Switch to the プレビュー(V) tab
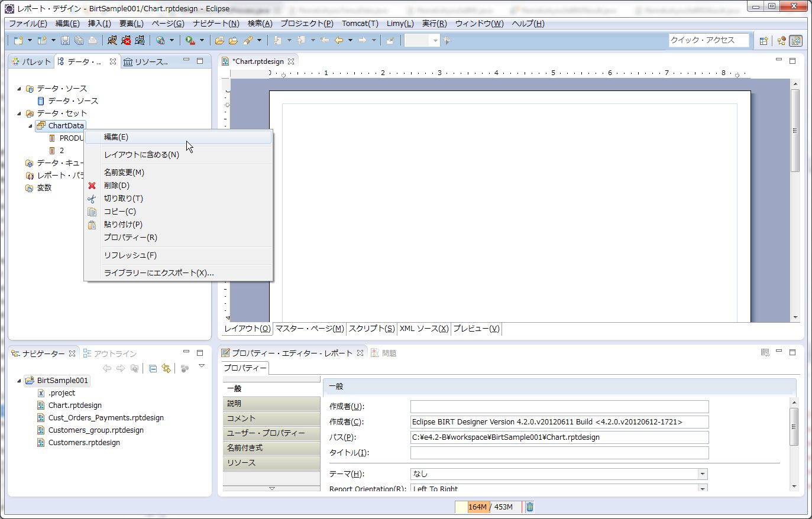This screenshot has height=519, width=812. (x=476, y=329)
